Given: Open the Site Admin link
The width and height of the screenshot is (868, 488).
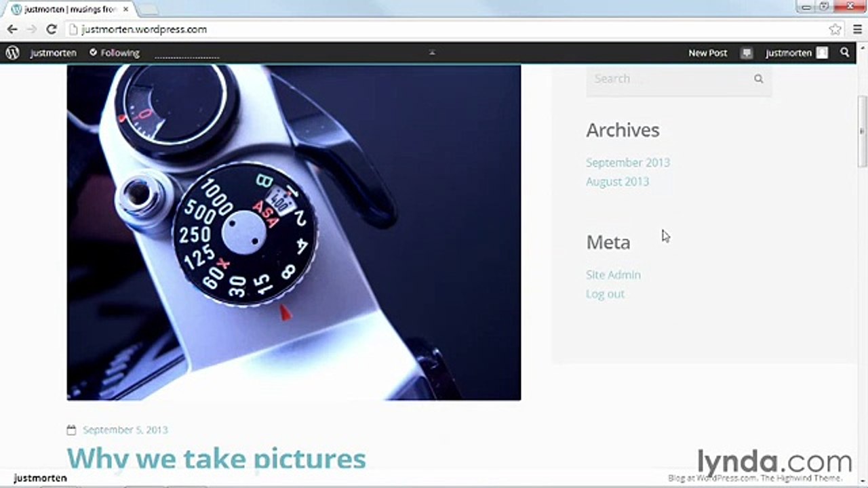Looking at the screenshot, I should click(x=613, y=274).
